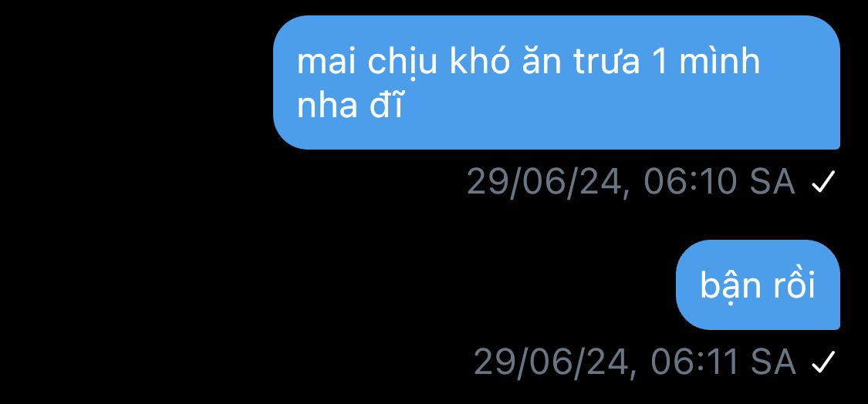Click the date 29/06/24 under 'bận rồi'
Viewport: 868px width, 404px height.
pos(552,362)
